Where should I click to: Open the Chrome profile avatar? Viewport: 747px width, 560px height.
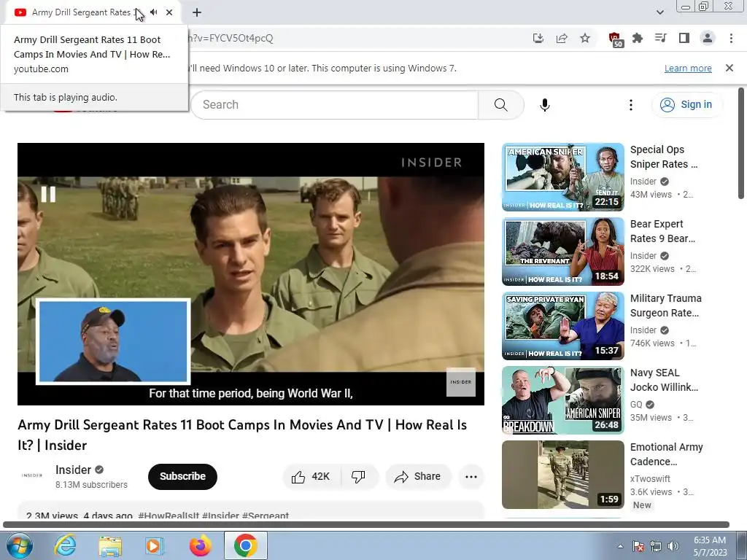tap(708, 38)
